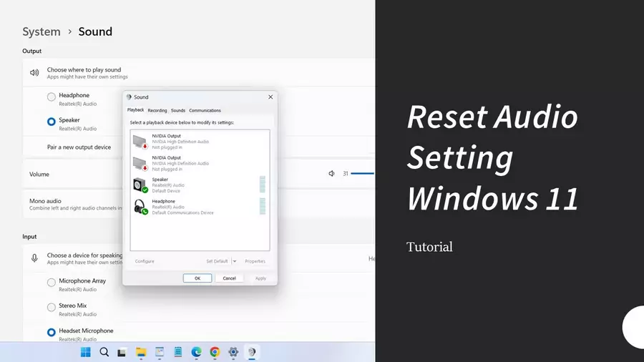Click the Set Default button
The width and height of the screenshot is (644, 362).
click(x=217, y=261)
